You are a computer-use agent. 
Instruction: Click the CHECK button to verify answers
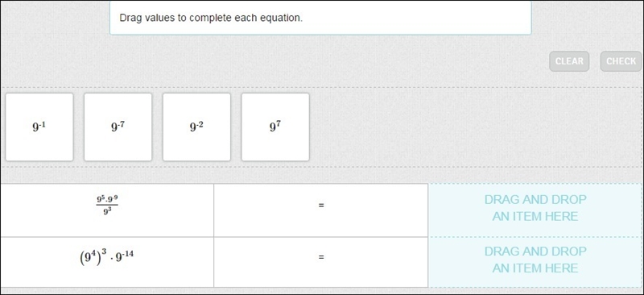621,61
